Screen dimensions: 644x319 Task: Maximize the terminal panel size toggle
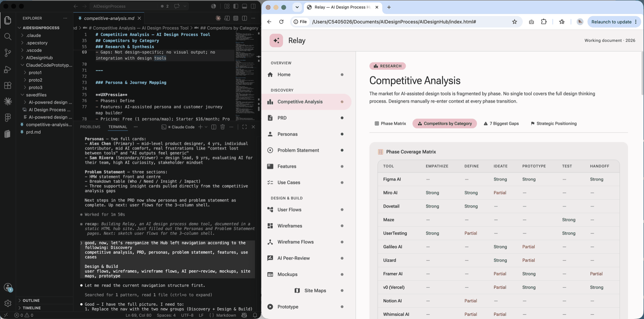[x=244, y=127]
